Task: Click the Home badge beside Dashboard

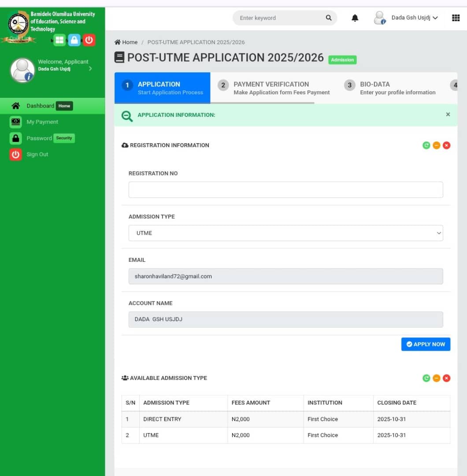Action: coord(64,106)
